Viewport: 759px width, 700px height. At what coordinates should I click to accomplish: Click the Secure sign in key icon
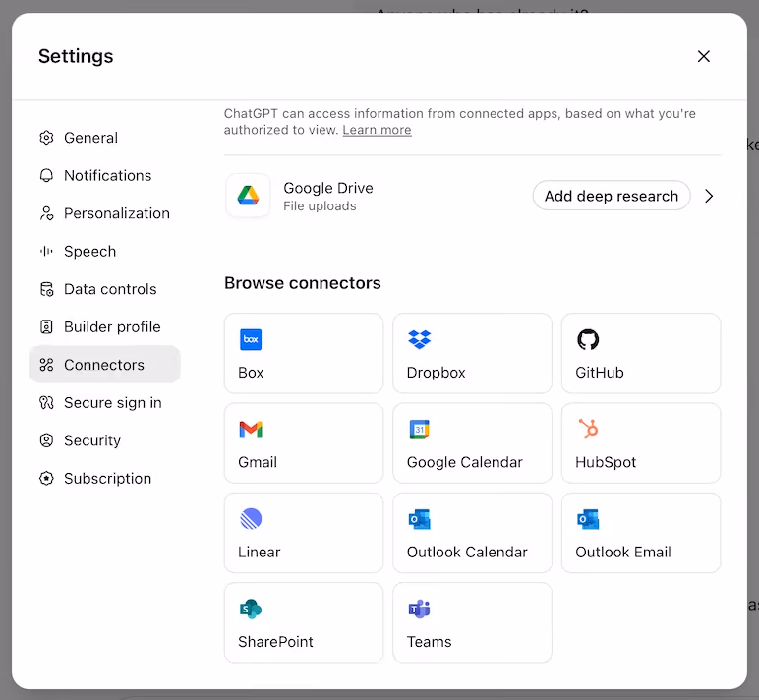coord(46,402)
